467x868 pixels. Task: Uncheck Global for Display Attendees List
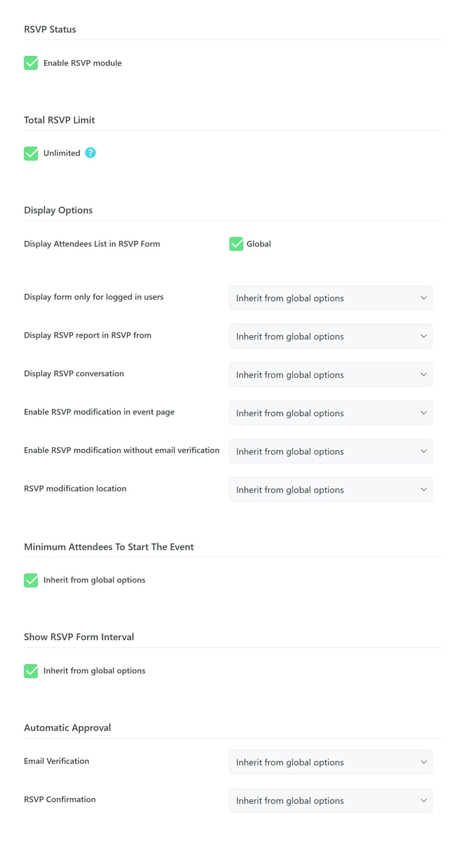236,244
